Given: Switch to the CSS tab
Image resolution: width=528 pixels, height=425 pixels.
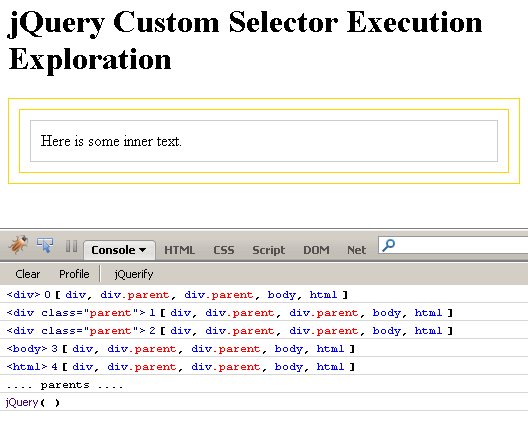Looking at the screenshot, I should [224, 250].
